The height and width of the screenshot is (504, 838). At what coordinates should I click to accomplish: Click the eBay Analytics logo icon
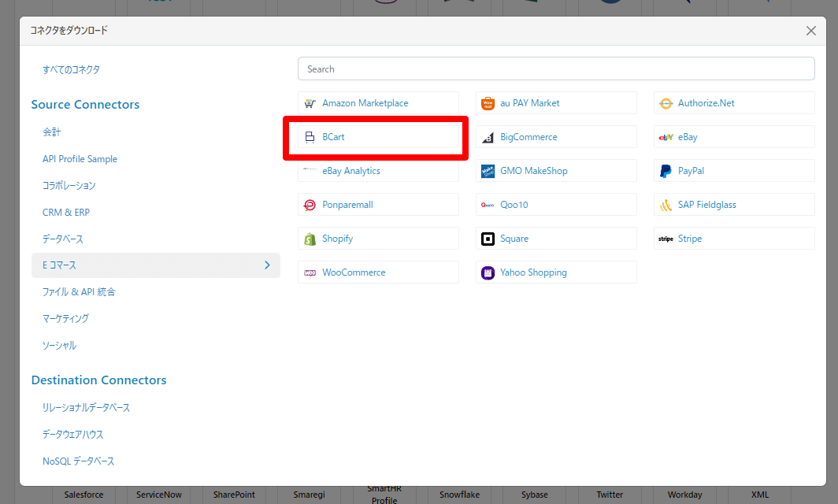coord(310,169)
